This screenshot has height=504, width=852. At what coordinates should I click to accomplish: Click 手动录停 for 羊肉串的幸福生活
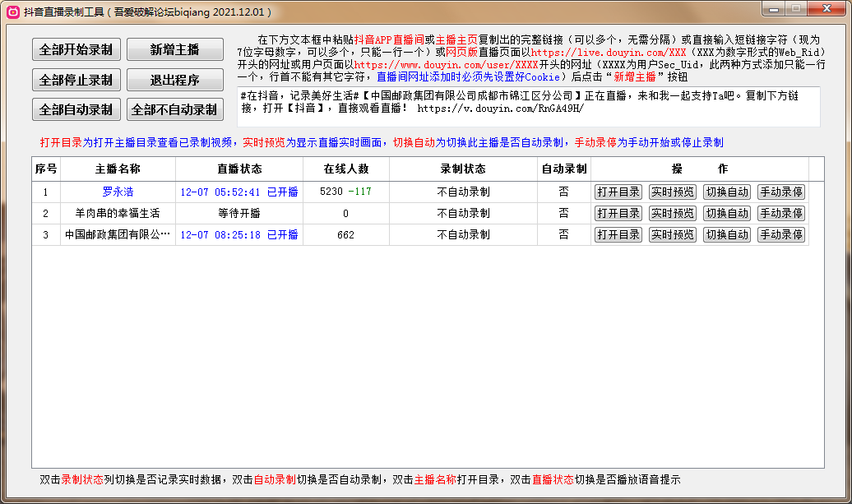[781, 214]
